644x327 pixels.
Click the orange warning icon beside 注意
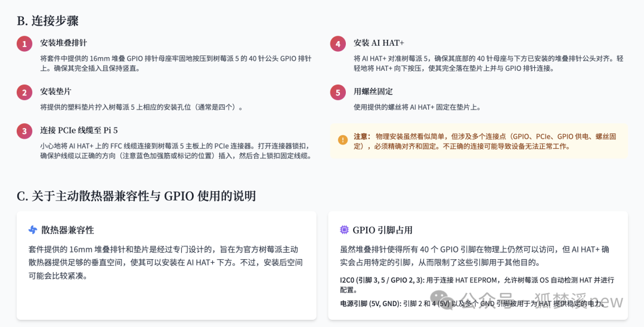(343, 140)
